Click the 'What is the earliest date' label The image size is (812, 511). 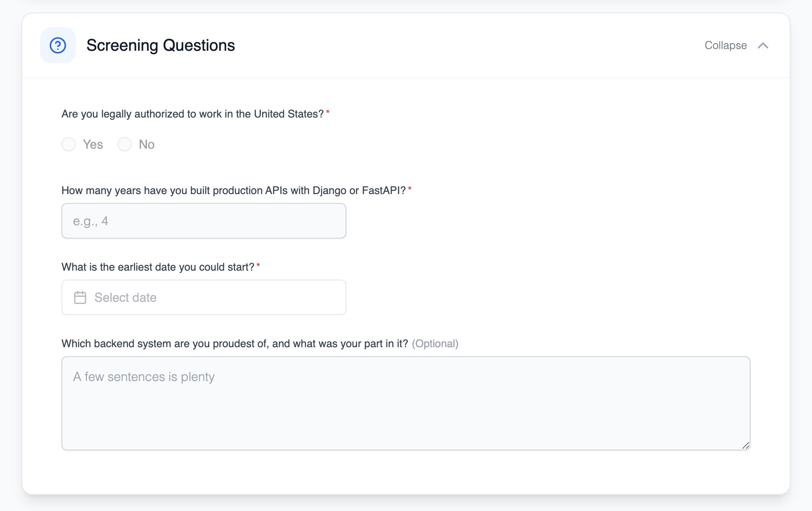point(158,267)
